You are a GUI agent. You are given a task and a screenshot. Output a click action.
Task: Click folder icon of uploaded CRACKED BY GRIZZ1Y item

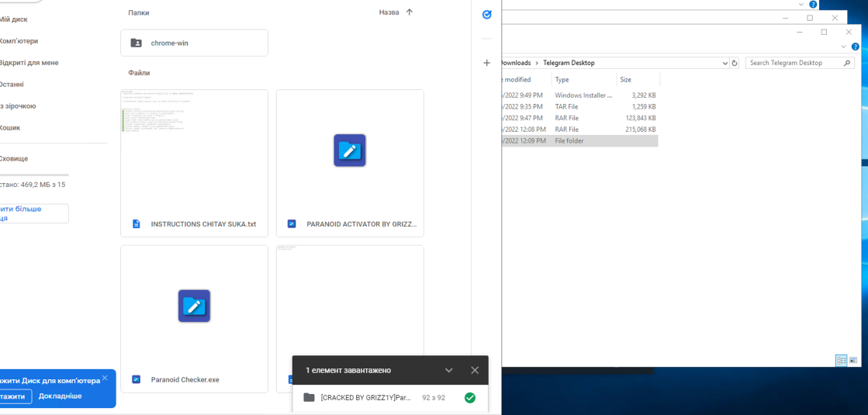310,397
